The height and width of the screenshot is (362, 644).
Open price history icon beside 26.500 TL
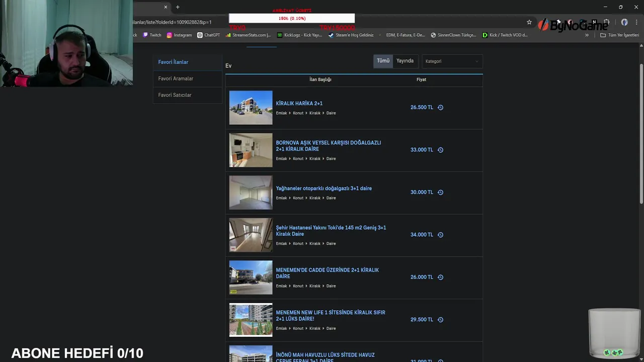(x=440, y=108)
